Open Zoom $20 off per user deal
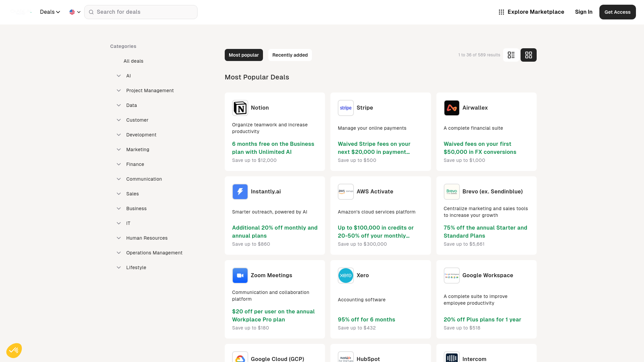Viewport: 644px width, 362px height. point(273,315)
